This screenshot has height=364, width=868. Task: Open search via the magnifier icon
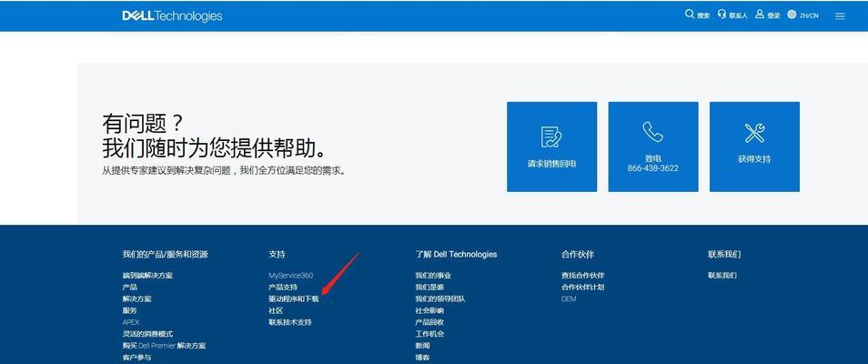[x=689, y=15]
